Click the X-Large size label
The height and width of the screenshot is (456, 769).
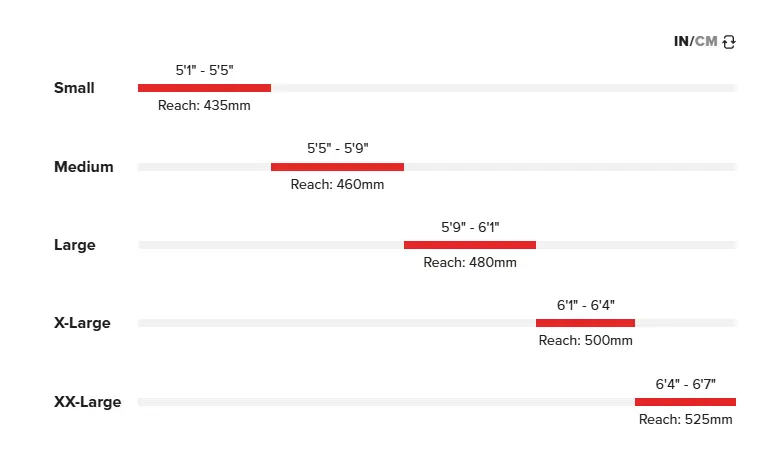[82, 323]
